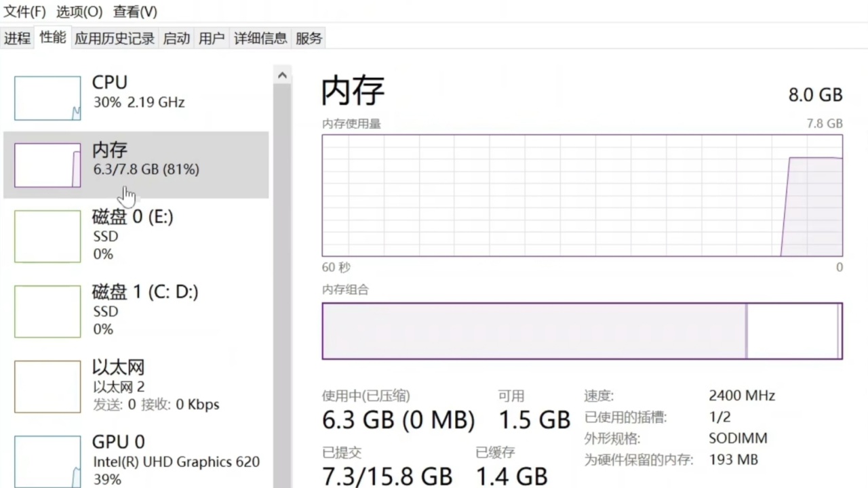Viewport: 868px width, 488px height.
Task: Select 磁盘 1 (C: D:) graph thumbnail
Action: click(47, 311)
